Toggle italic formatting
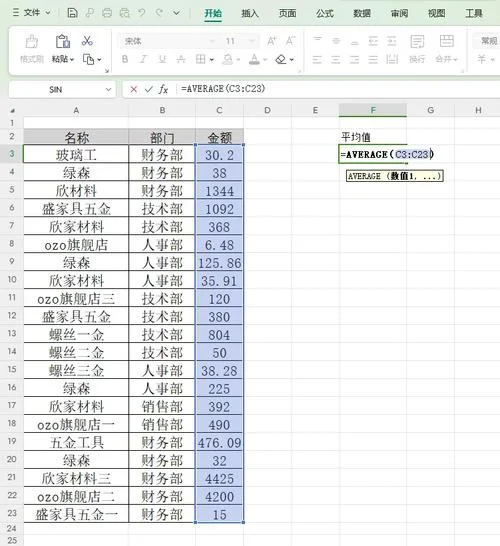Viewport: 500px width, 546px height. tap(143, 59)
